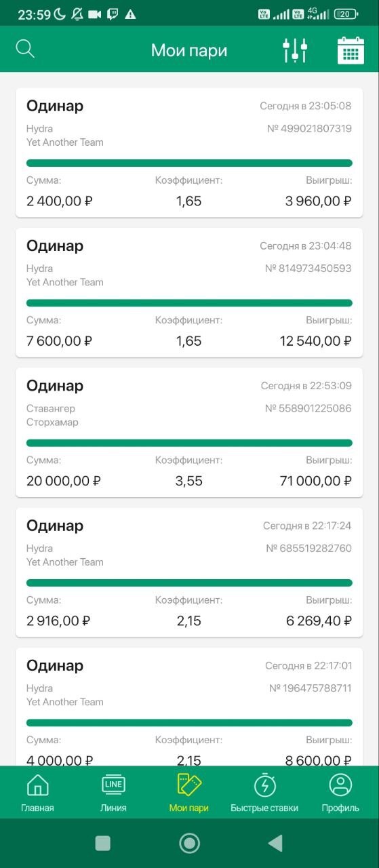The width and height of the screenshot is (379, 868).
Task: Tap the 12 540,00 ₽ winnings amount
Action: [316, 341]
